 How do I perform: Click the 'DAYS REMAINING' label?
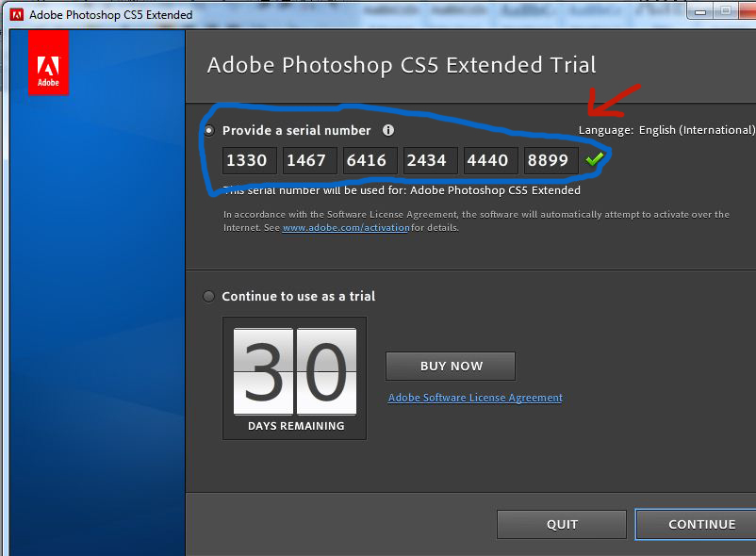pyautogui.click(x=296, y=426)
